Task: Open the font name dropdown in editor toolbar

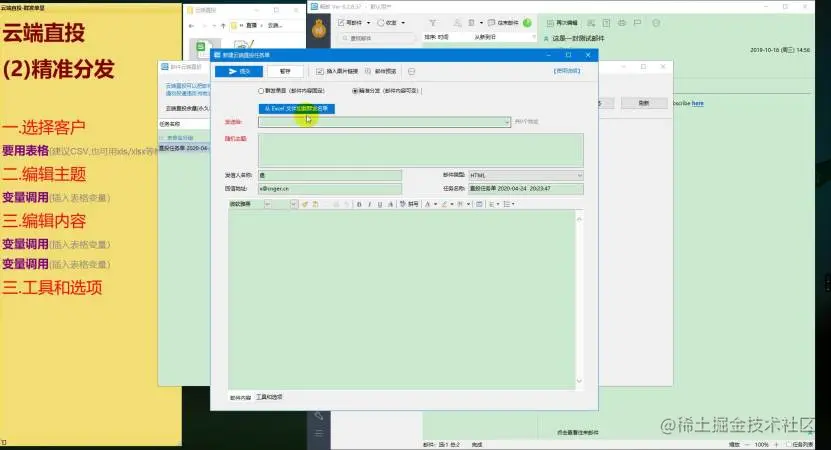Action: 267,204
